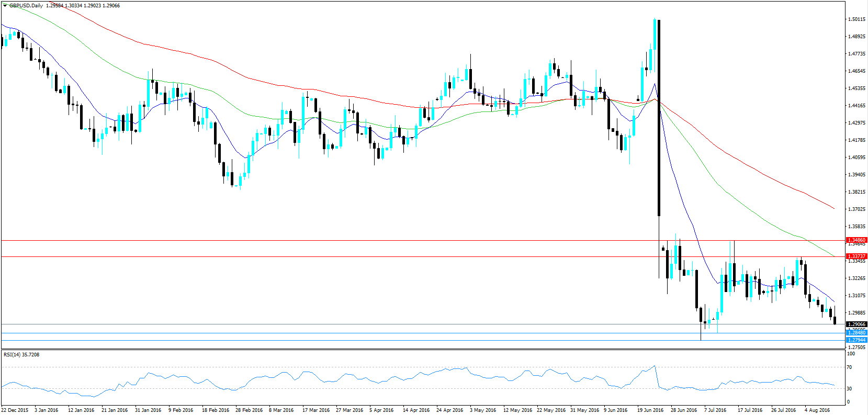Click the RSI scale 100 label
This screenshot has height=415, width=868.
tap(851, 354)
